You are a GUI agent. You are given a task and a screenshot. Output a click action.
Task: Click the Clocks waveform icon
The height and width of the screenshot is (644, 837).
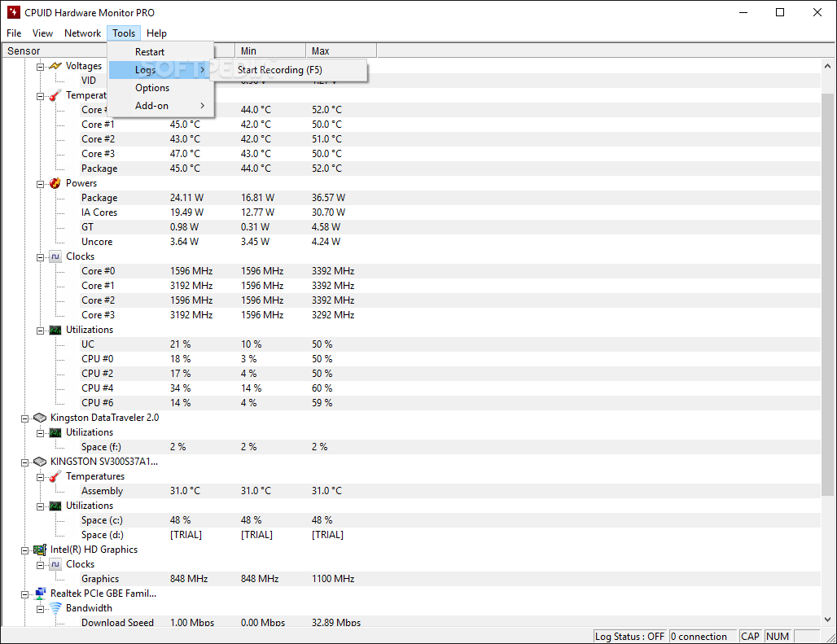[55, 256]
